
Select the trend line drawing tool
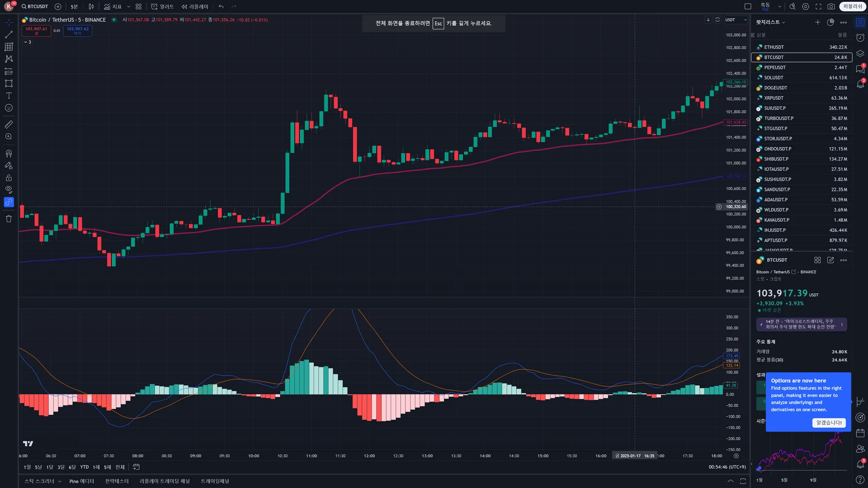9,35
